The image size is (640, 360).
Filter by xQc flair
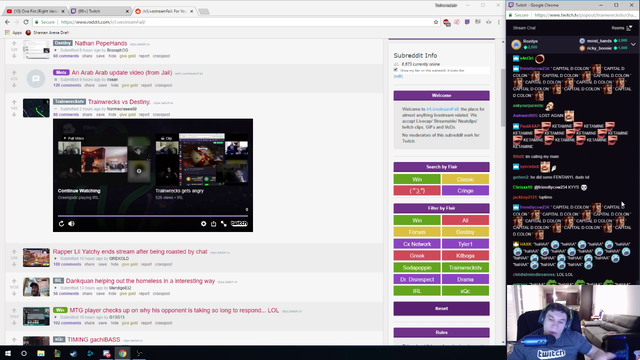(x=465, y=291)
